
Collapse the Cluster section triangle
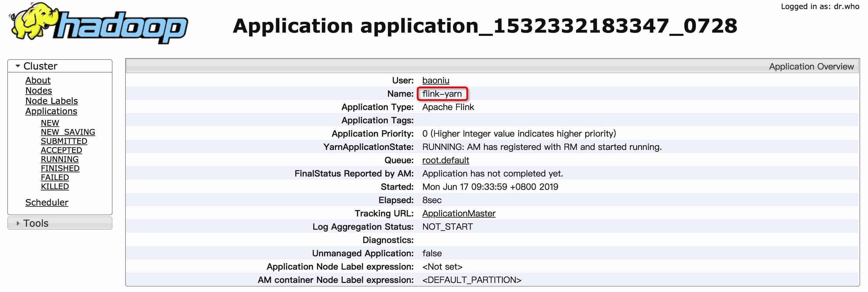pos(18,66)
